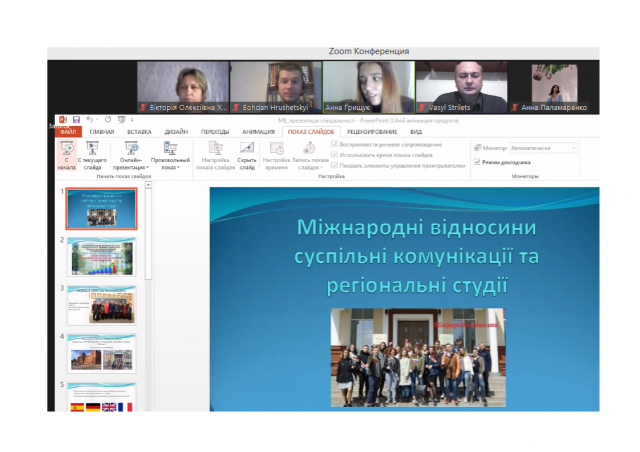Image resolution: width=640 pixels, height=452 pixels.
Task: Toggle 'Воспроизвести речевое сопровождение' checkbox
Action: [333, 145]
